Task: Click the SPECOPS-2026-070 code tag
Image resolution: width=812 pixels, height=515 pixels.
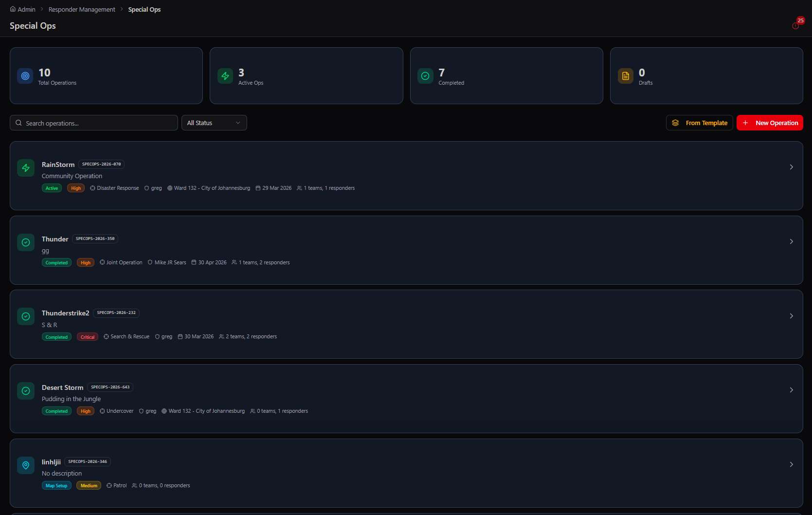Action: click(x=101, y=165)
